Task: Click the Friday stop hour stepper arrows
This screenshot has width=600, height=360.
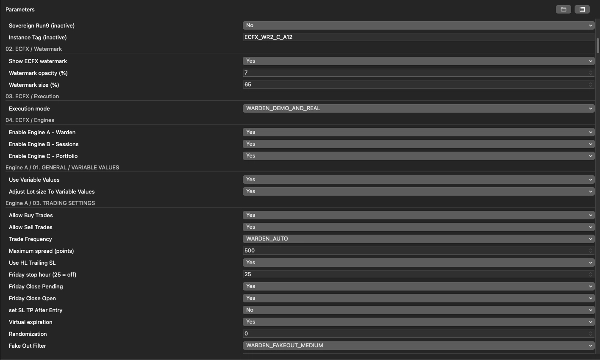Action: pos(590,274)
